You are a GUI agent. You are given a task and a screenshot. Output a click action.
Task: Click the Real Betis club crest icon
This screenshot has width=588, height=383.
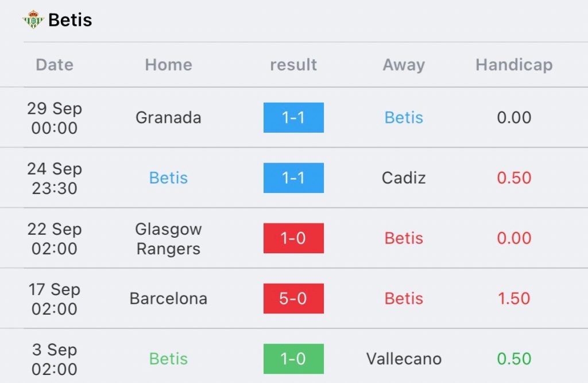[33, 20]
